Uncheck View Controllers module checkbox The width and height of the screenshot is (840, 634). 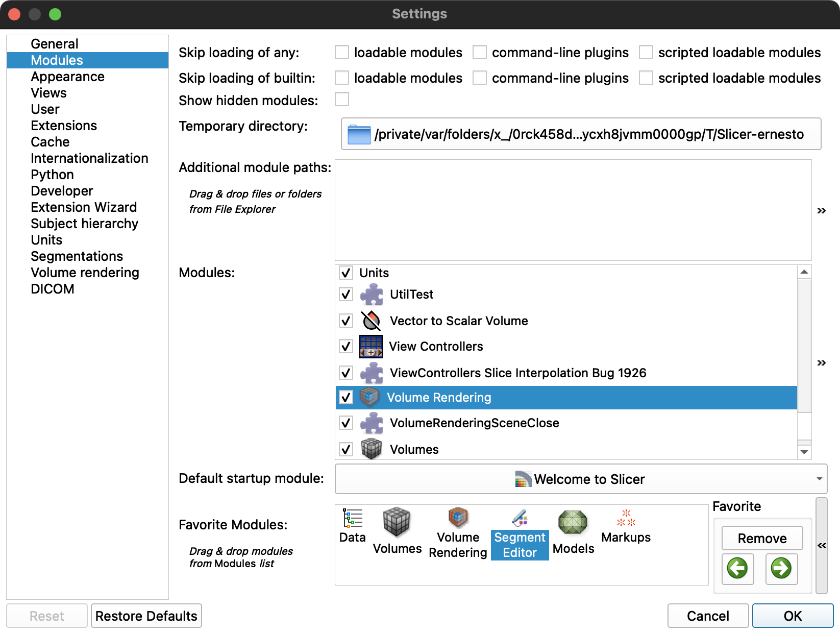coord(346,346)
